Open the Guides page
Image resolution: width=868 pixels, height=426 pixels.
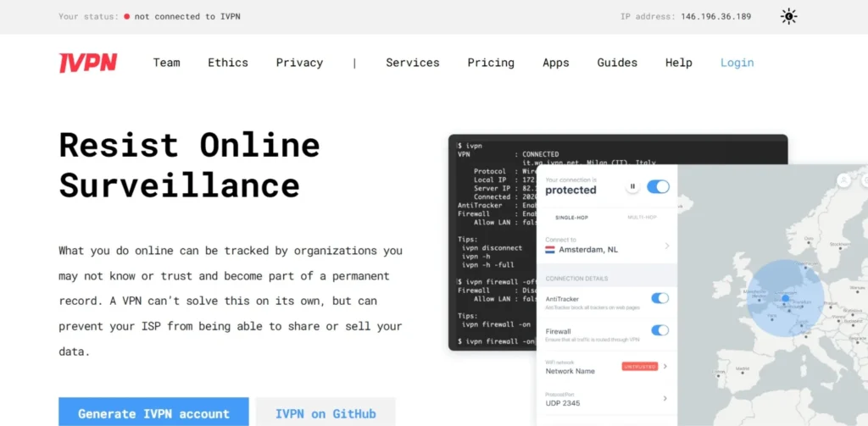tap(617, 63)
